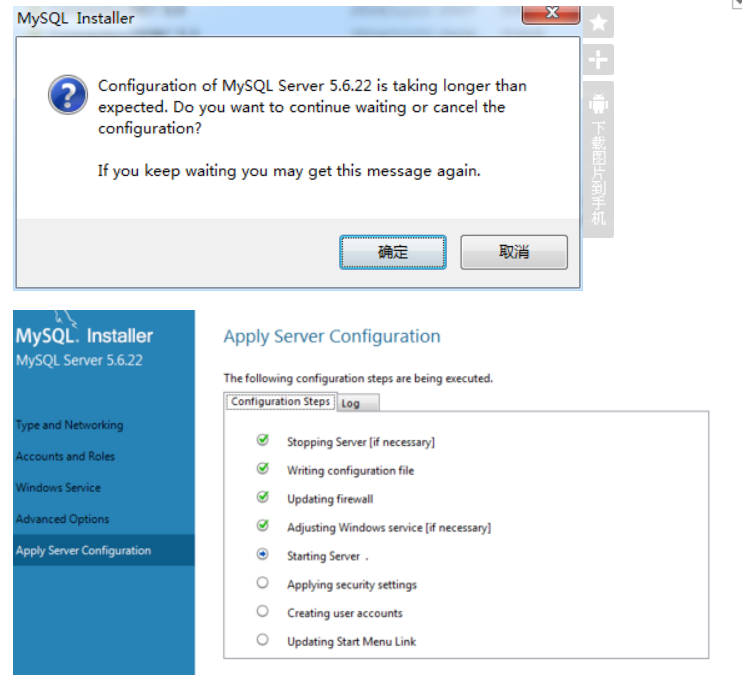742x675 pixels.
Task: Click the 'Writing configuration file' step text
Action: click(x=350, y=471)
